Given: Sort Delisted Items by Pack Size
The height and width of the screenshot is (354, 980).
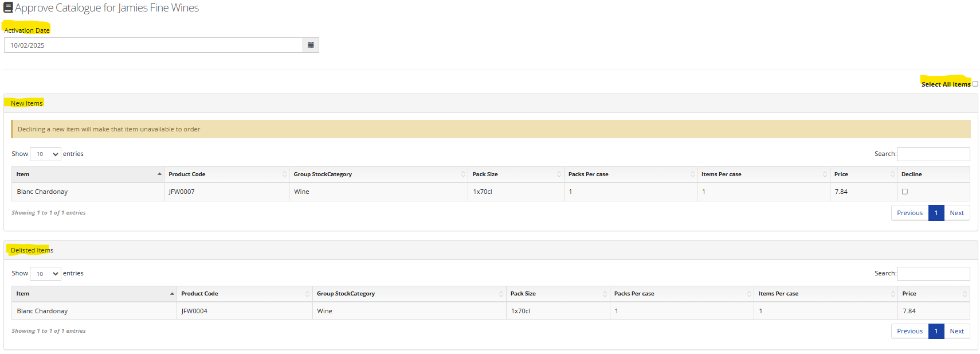Looking at the screenshot, I should [x=558, y=294].
